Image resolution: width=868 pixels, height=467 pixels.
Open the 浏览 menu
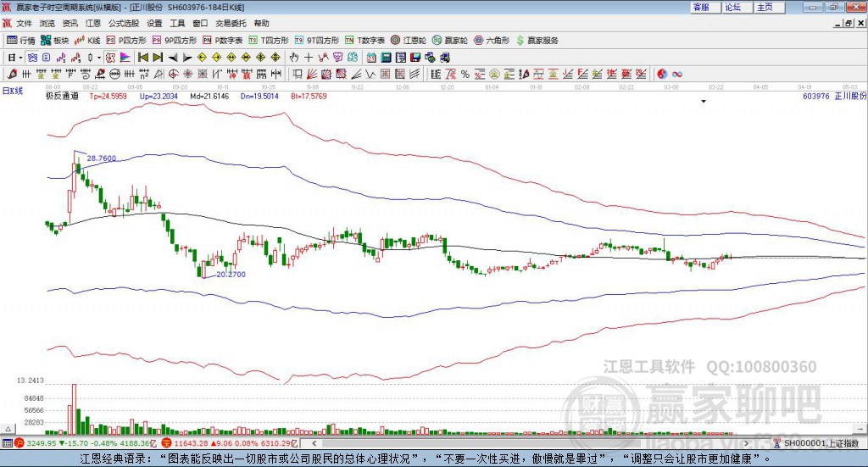(x=47, y=23)
